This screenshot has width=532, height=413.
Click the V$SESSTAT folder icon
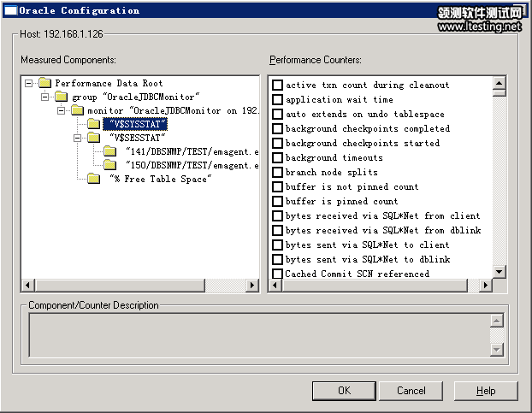coord(93,138)
